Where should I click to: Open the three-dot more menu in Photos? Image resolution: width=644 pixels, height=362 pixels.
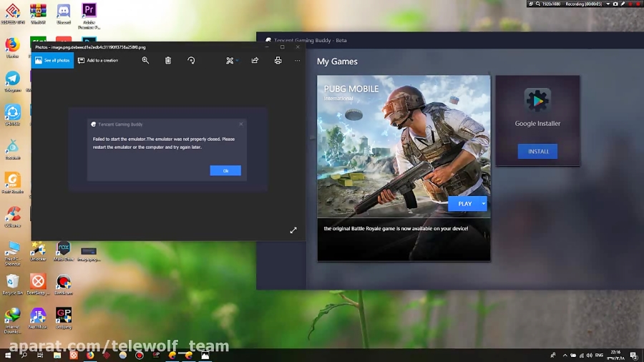[298, 60]
